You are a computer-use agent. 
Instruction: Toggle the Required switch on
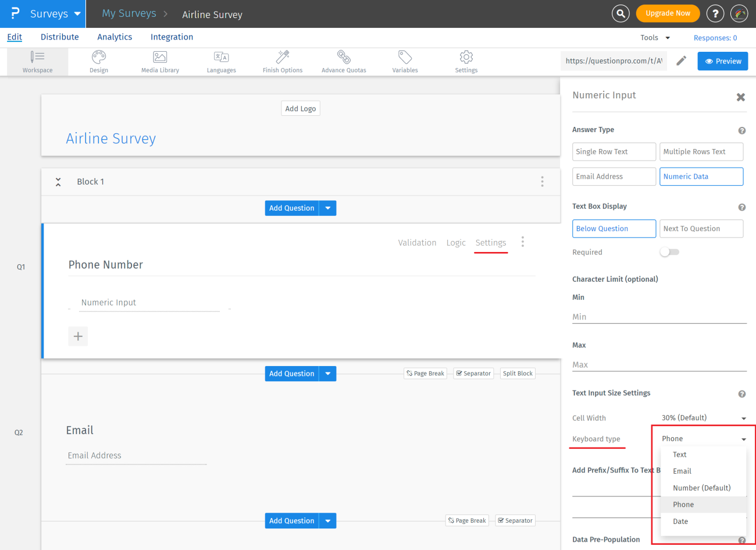pyautogui.click(x=669, y=252)
